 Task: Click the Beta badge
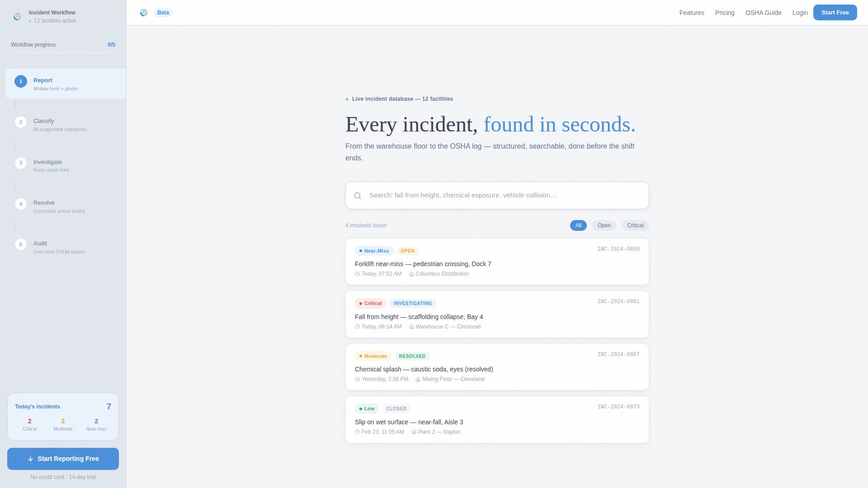coord(163,13)
